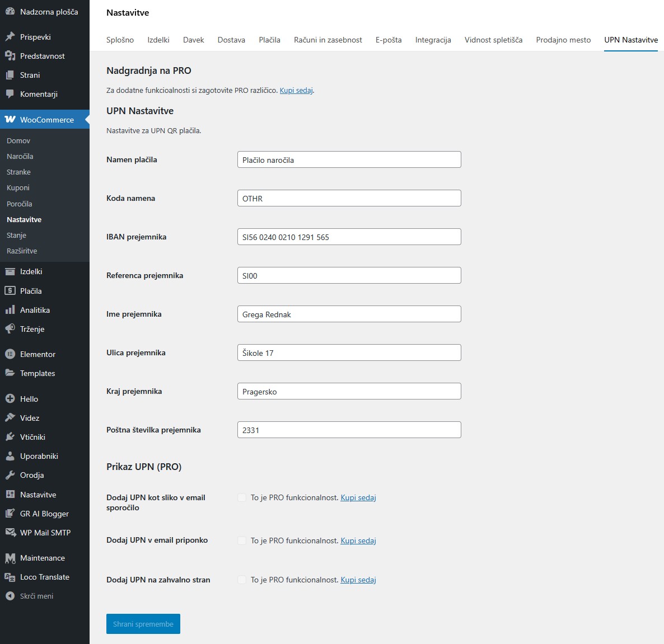Open the Računi in zasebnost tab
The image size is (664, 644).
click(328, 40)
